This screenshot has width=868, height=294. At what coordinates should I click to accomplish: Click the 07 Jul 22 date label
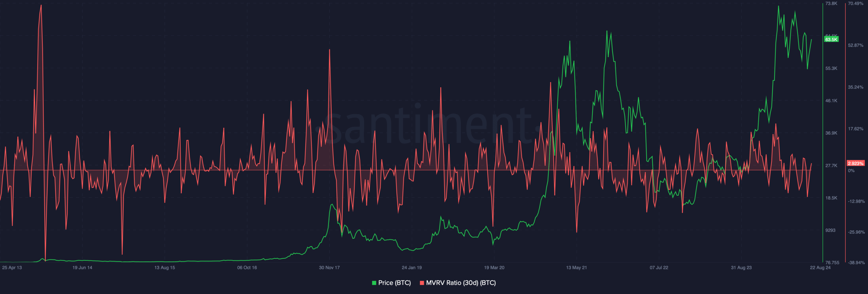[x=659, y=268]
